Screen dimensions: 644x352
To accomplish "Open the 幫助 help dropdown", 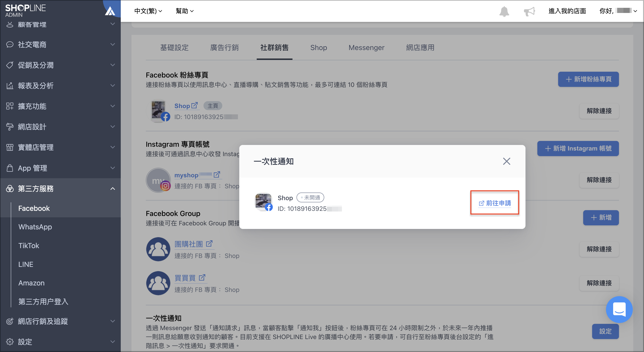I will pos(184,11).
